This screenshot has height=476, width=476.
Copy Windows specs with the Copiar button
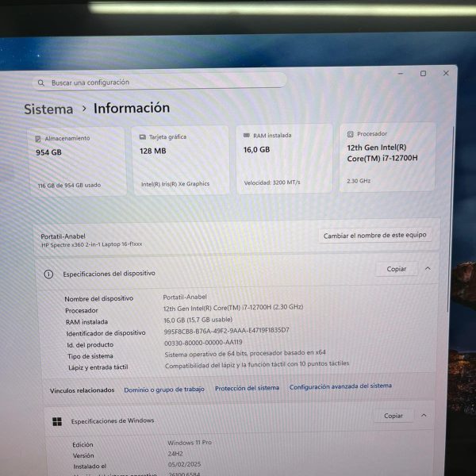tap(393, 416)
